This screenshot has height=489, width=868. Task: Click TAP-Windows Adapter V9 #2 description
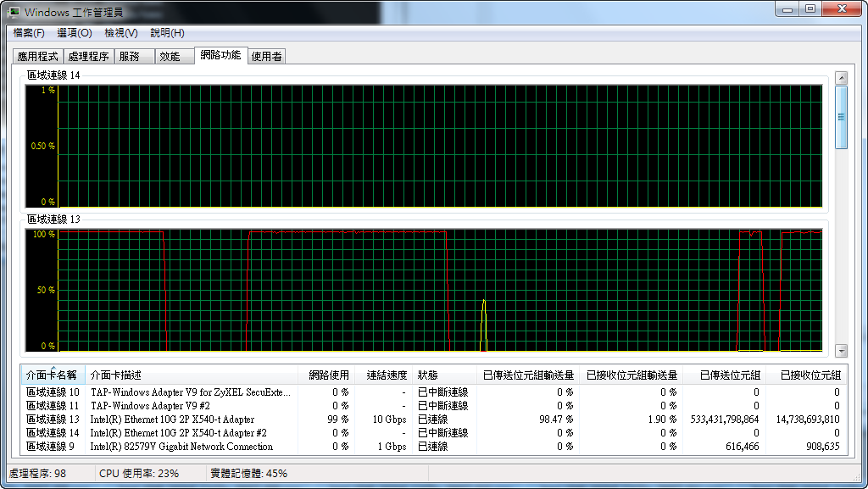click(x=150, y=405)
